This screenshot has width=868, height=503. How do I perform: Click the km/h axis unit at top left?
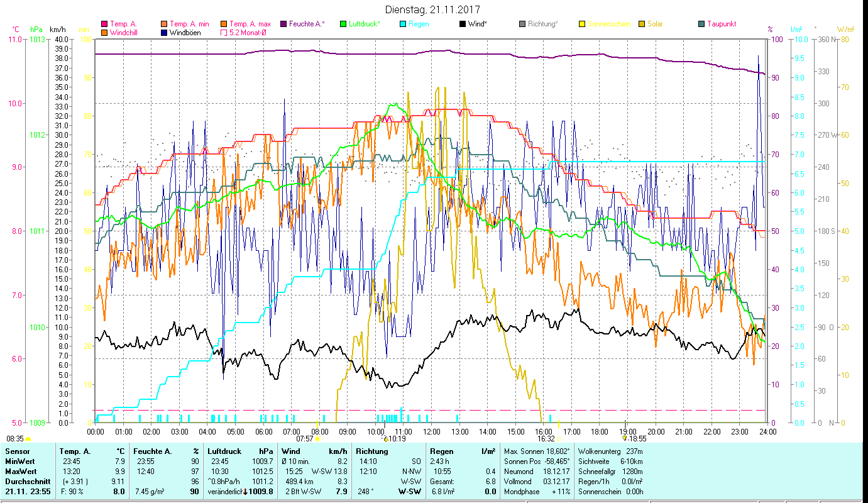tap(57, 30)
